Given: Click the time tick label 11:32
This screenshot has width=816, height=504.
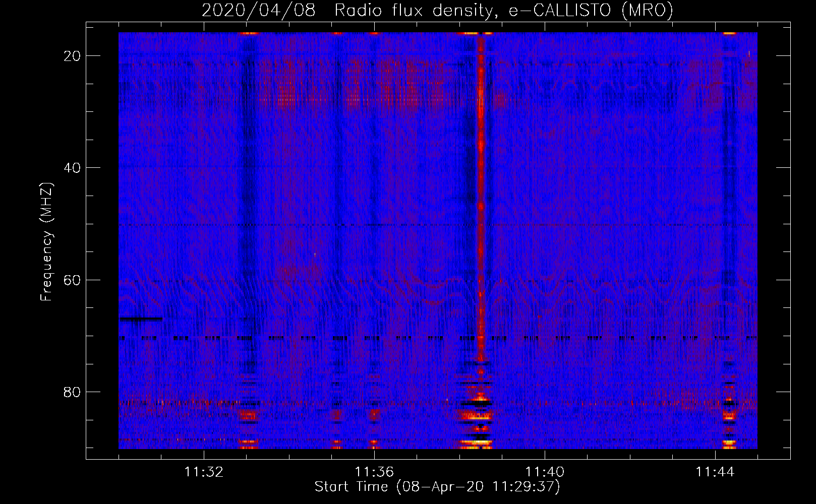Looking at the screenshot, I should coord(204,472).
